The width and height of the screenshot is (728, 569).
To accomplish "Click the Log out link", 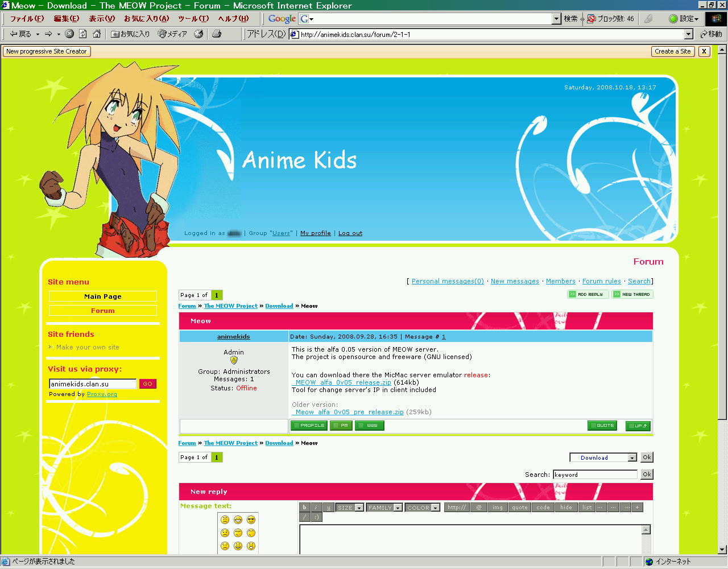I will [350, 233].
